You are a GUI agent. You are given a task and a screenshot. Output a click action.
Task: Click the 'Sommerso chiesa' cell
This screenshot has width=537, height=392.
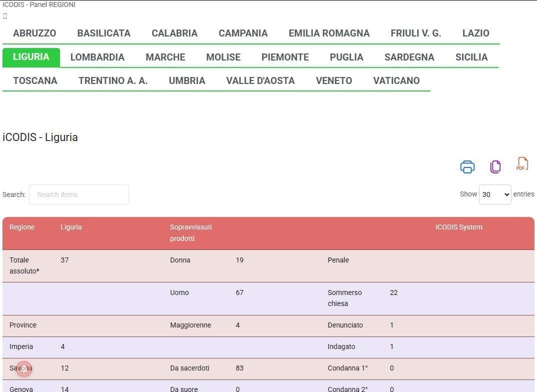tap(344, 298)
